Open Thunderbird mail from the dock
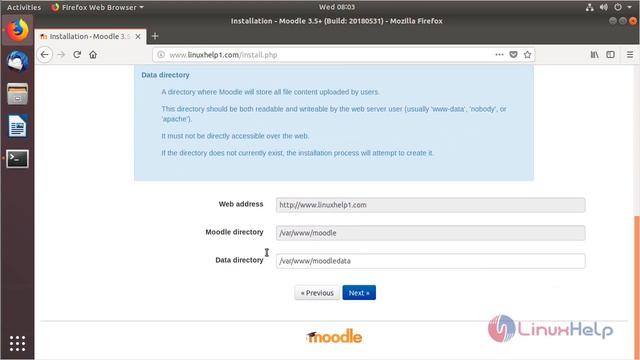640x360 pixels. (x=17, y=62)
